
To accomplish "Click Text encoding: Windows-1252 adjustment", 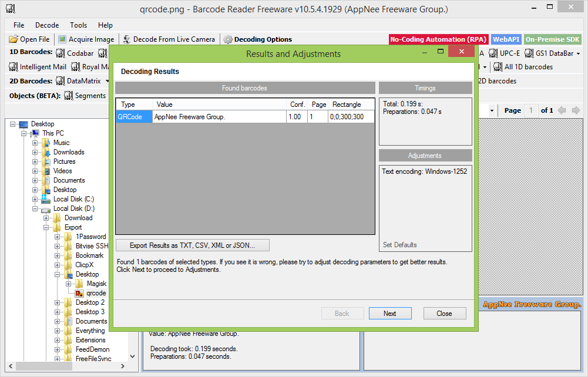I will coord(425,171).
